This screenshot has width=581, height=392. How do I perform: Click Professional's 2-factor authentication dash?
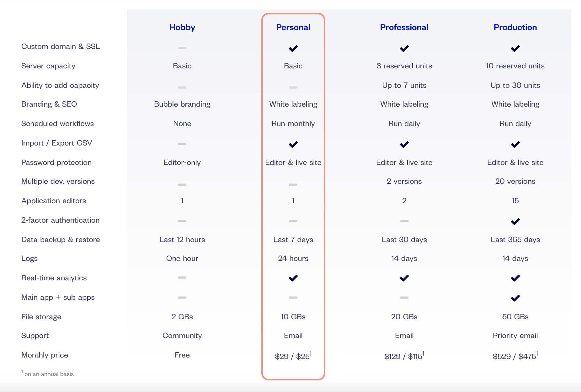(404, 221)
